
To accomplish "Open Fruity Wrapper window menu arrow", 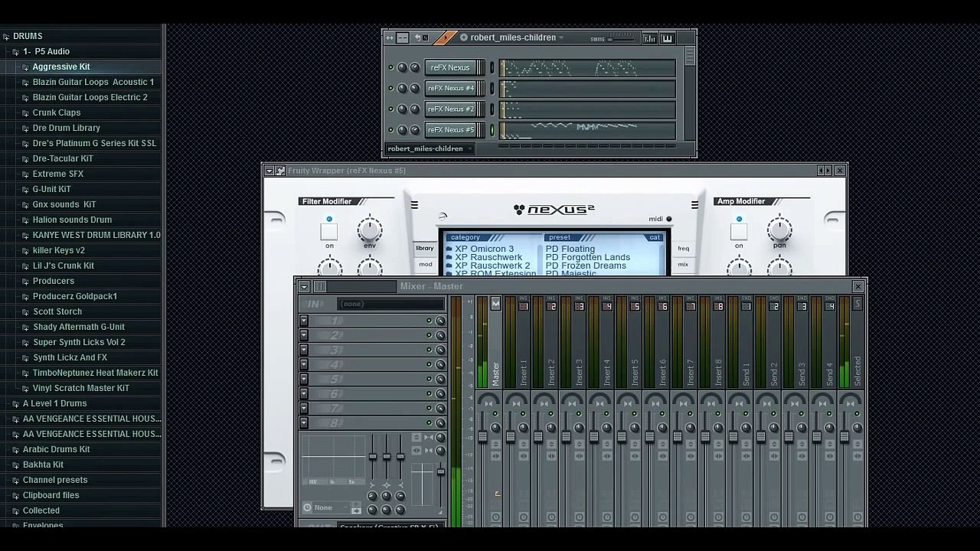I will coord(269,171).
